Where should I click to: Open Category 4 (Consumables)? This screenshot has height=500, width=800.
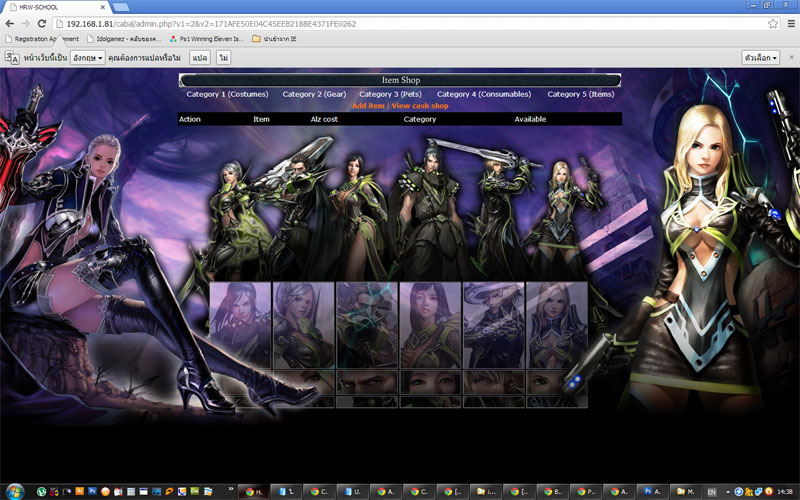484,94
